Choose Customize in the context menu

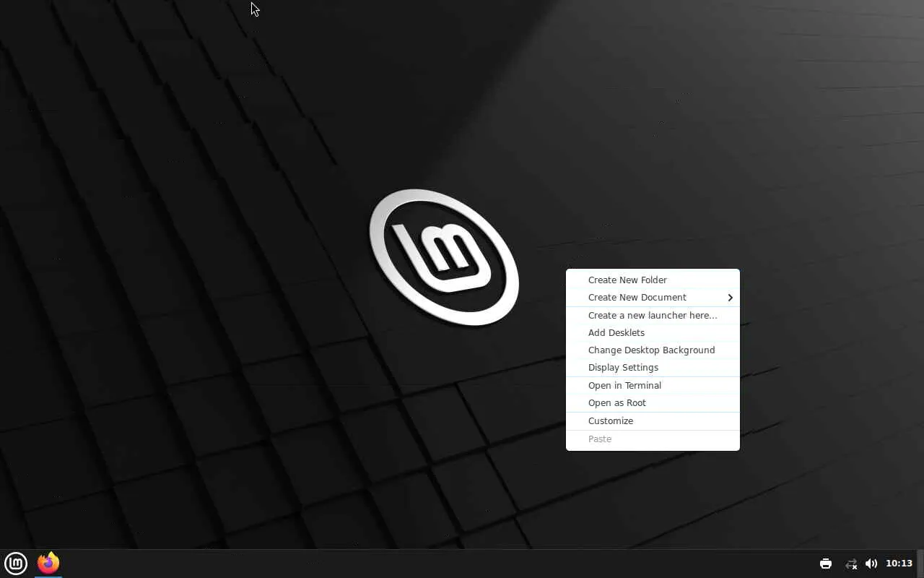(653, 420)
